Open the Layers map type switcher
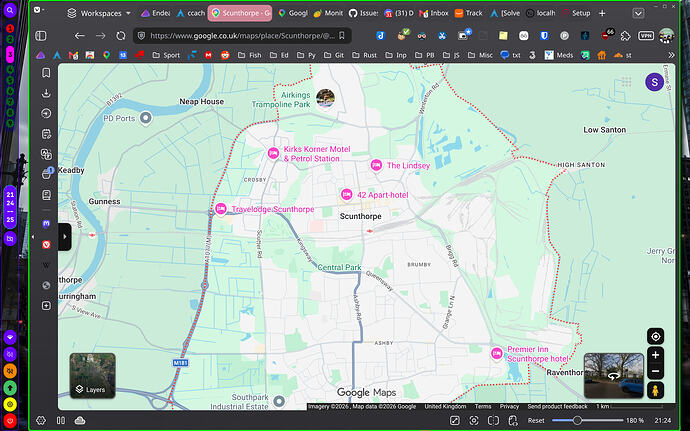The image size is (690, 431). point(92,376)
